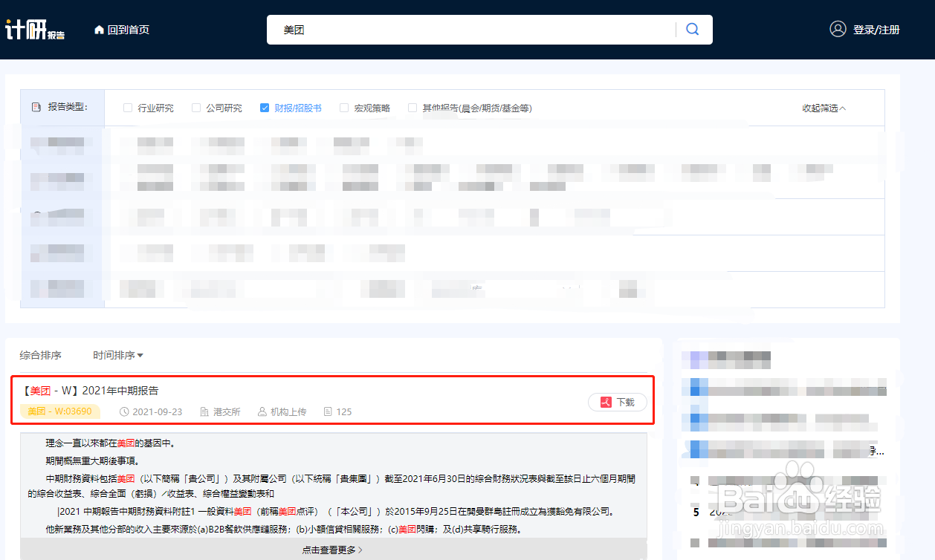
Task: Click the 计研报告 site logo
Action: (35, 30)
